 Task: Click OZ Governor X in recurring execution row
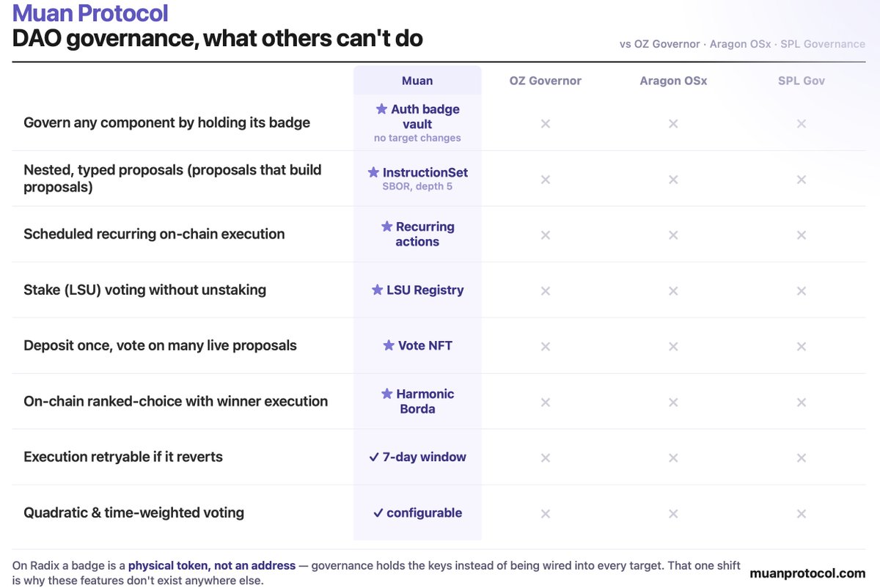(x=546, y=235)
